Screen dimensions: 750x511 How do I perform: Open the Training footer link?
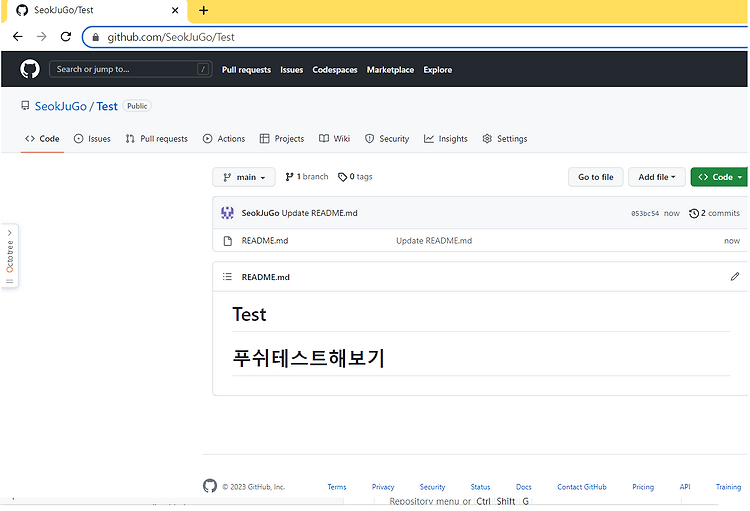[728, 487]
